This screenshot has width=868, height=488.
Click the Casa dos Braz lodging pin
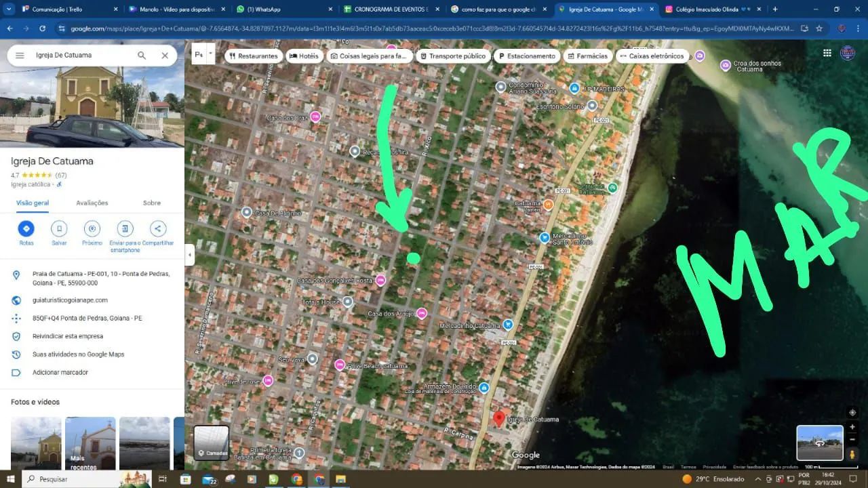click(315, 117)
